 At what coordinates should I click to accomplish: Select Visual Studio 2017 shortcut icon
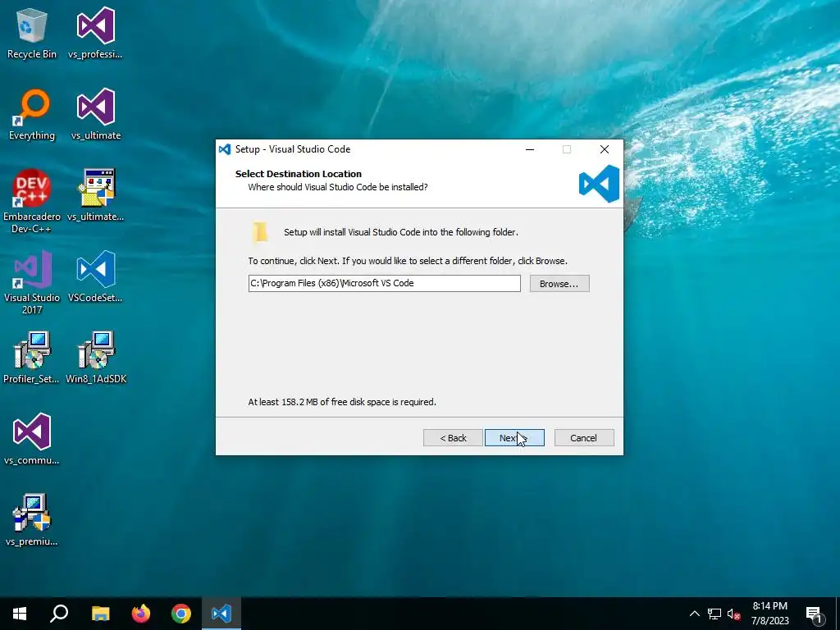click(32, 282)
